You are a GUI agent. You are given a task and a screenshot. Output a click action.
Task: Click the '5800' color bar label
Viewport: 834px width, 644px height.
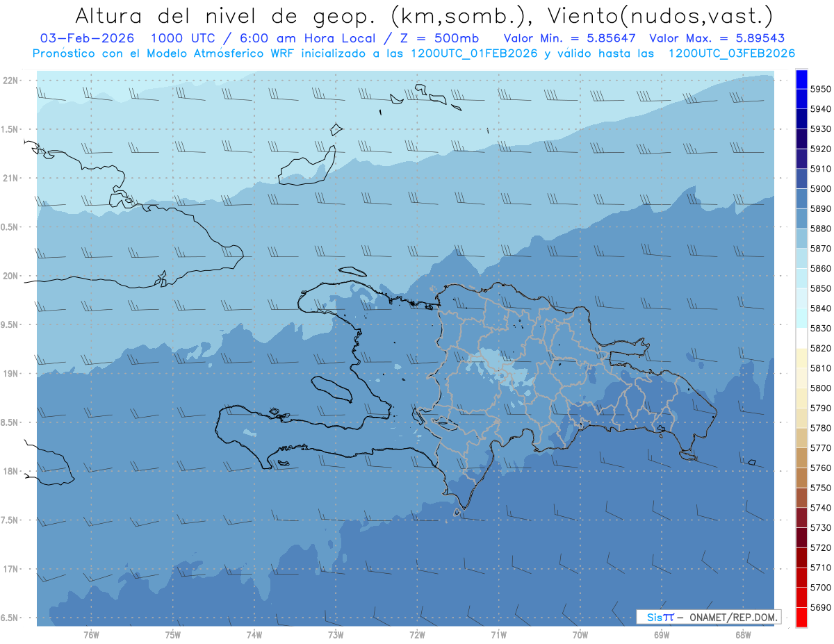tap(820, 388)
